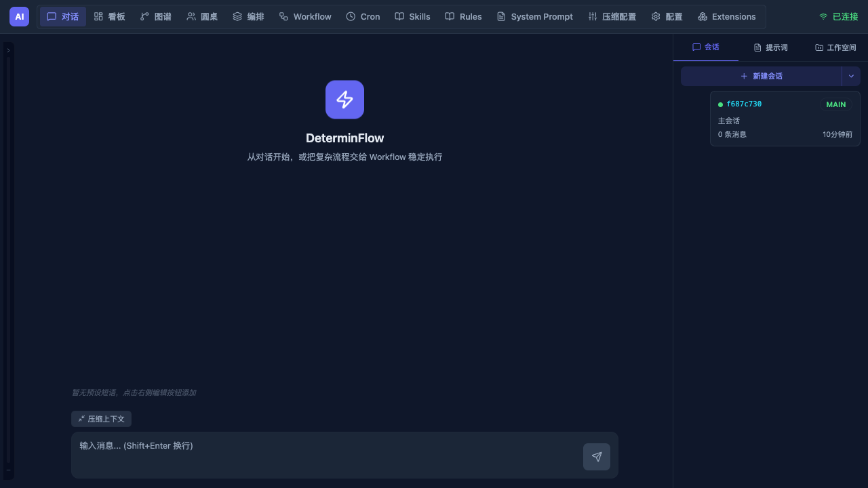Click the 10分钟前 timestamp
The image size is (868, 488).
(837, 134)
